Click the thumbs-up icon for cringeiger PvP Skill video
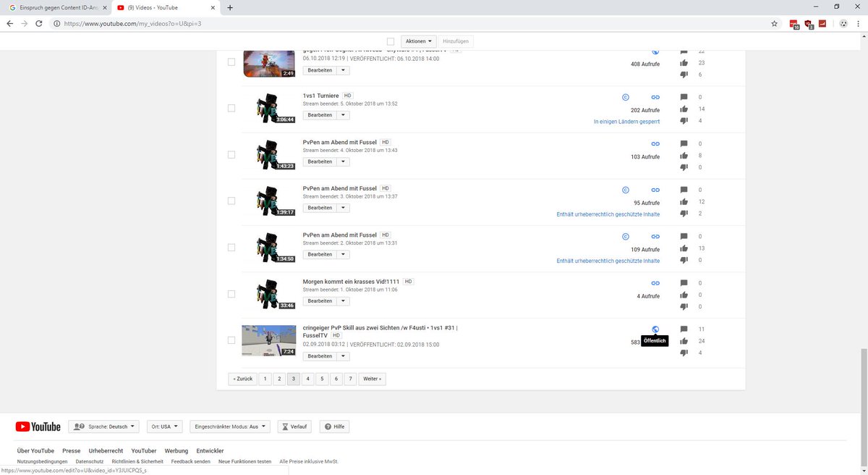The height and width of the screenshot is (475, 868). [x=684, y=341]
